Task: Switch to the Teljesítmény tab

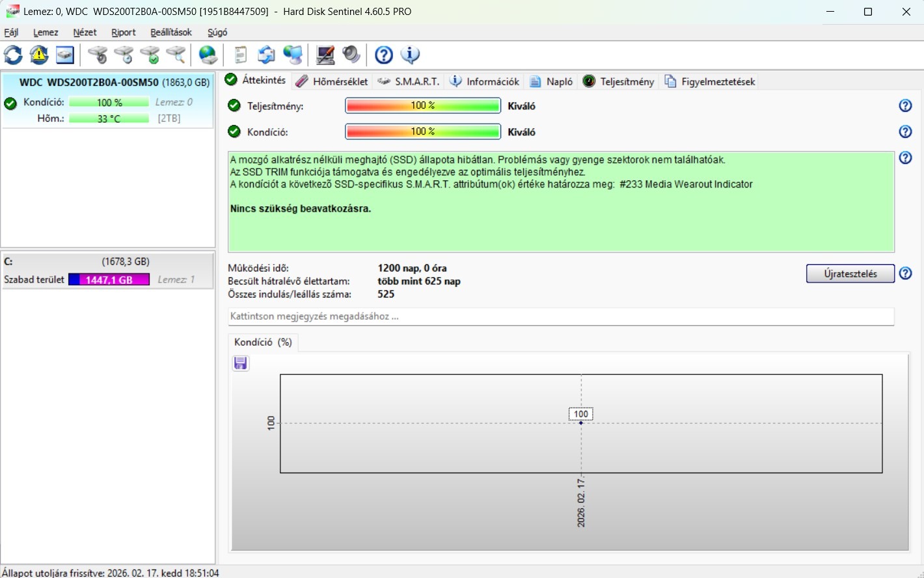Action: point(619,81)
